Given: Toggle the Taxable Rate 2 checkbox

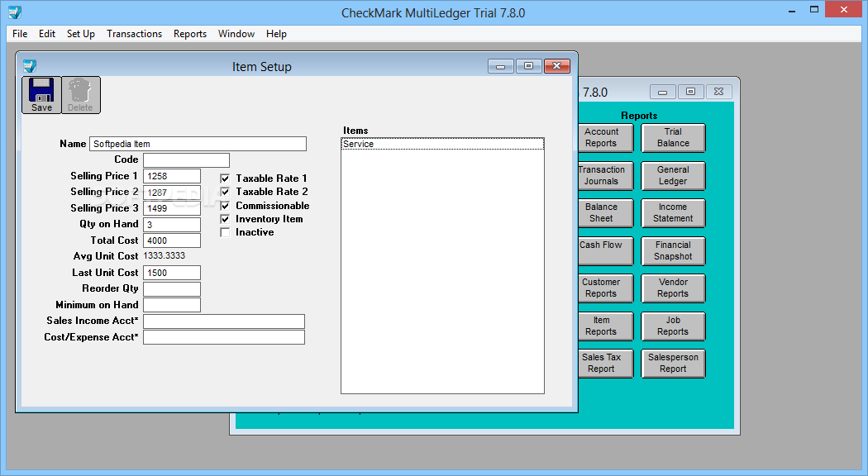Looking at the screenshot, I should click(225, 192).
